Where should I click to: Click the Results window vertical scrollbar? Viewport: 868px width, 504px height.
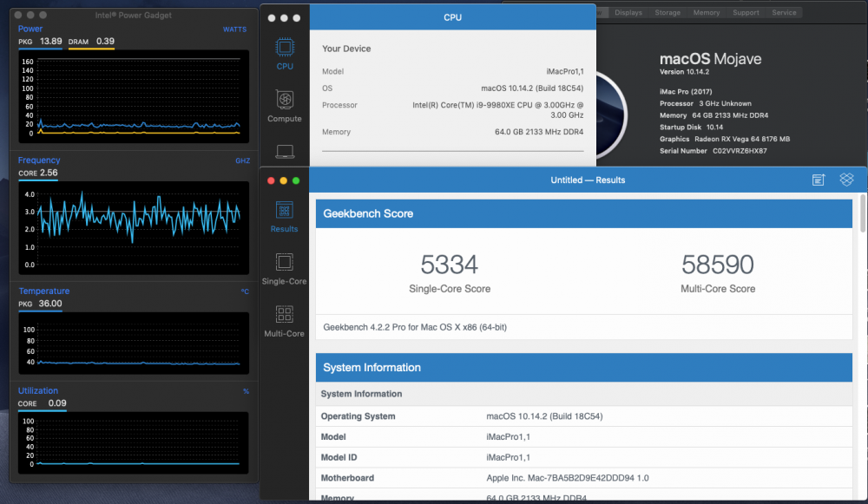click(863, 213)
